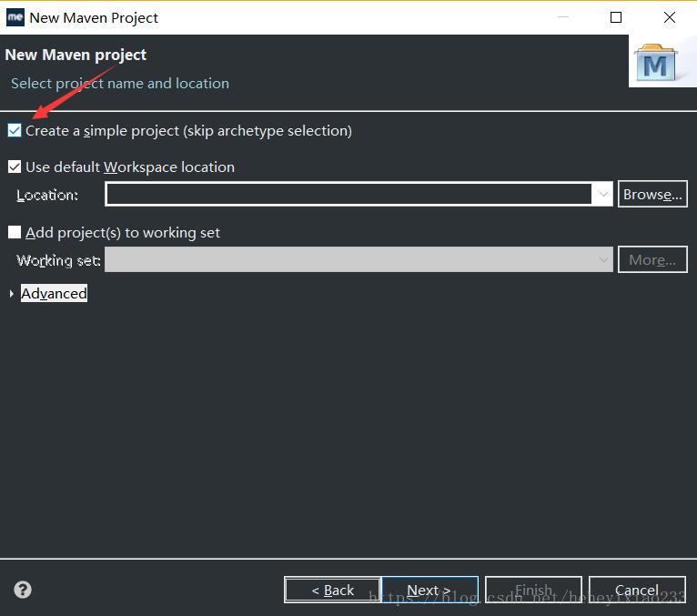
Task: Click into the Location text field
Action: click(x=348, y=194)
